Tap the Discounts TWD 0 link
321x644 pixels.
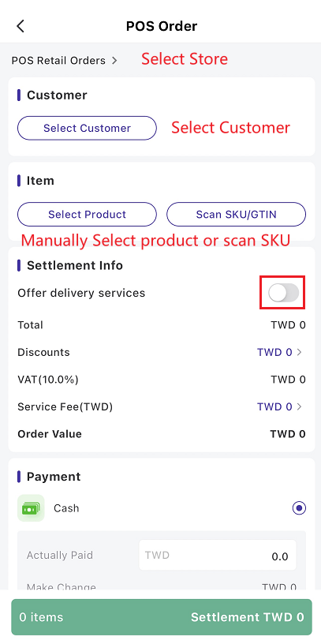274,352
